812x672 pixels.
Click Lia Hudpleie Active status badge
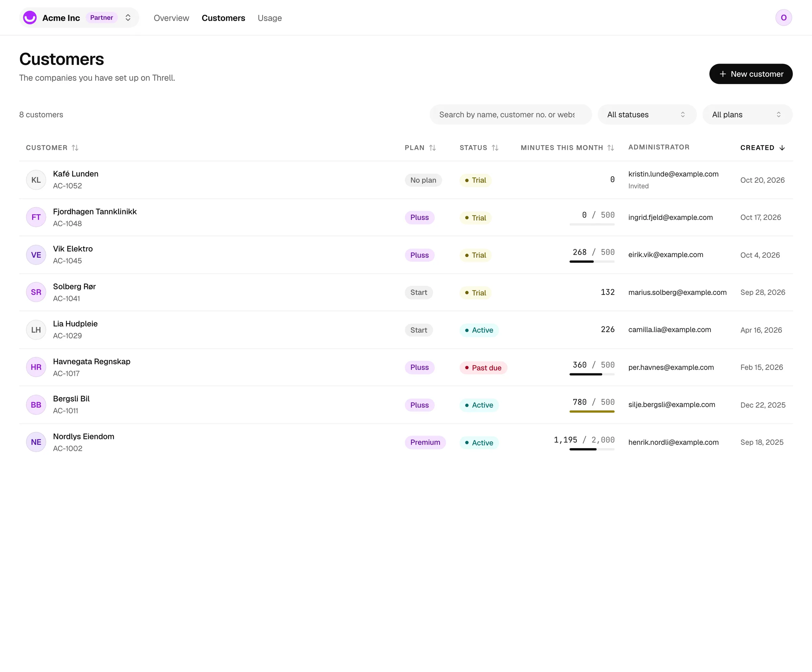click(x=479, y=330)
